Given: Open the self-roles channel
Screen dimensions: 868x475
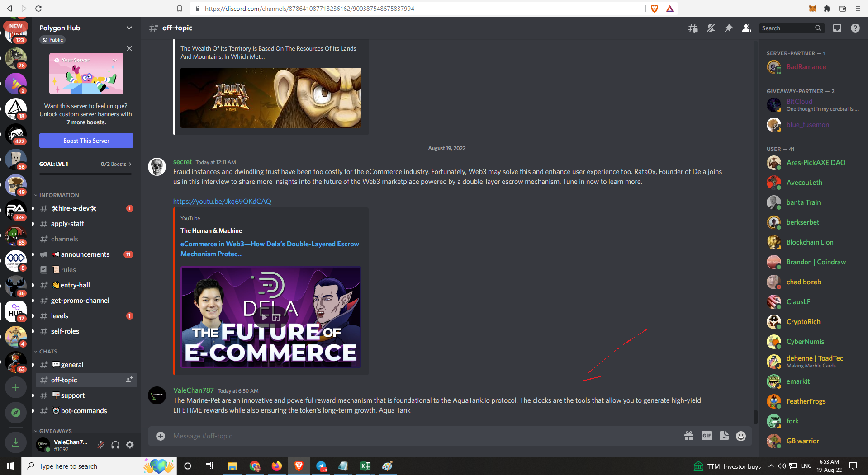Looking at the screenshot, I should click(86, 331).
